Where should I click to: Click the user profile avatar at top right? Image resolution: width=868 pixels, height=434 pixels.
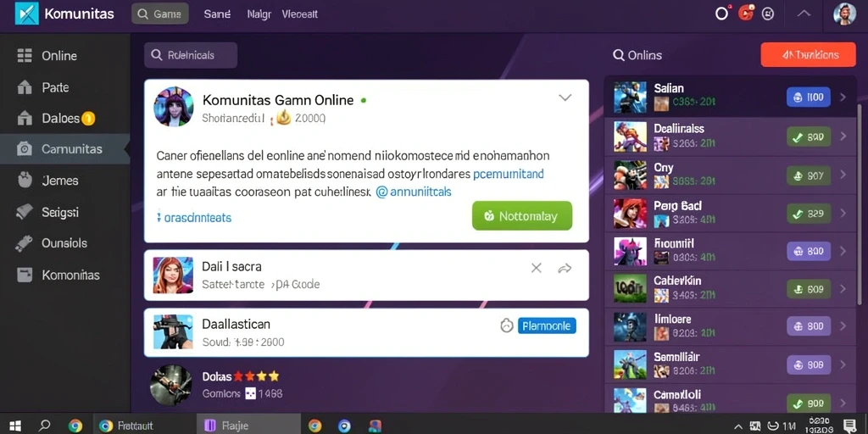tap(845, 14)
